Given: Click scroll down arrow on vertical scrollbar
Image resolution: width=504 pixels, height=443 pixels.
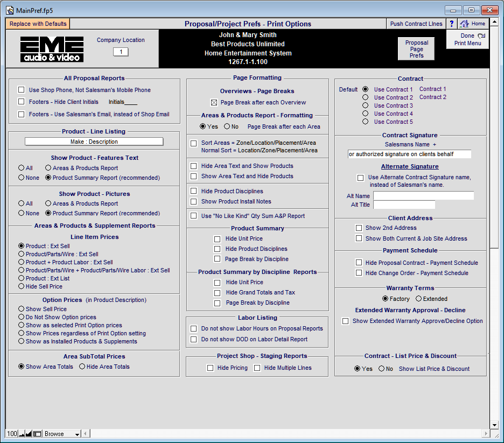Looking at the screenshot, I should pyautogui.click(x=494, y=425).
